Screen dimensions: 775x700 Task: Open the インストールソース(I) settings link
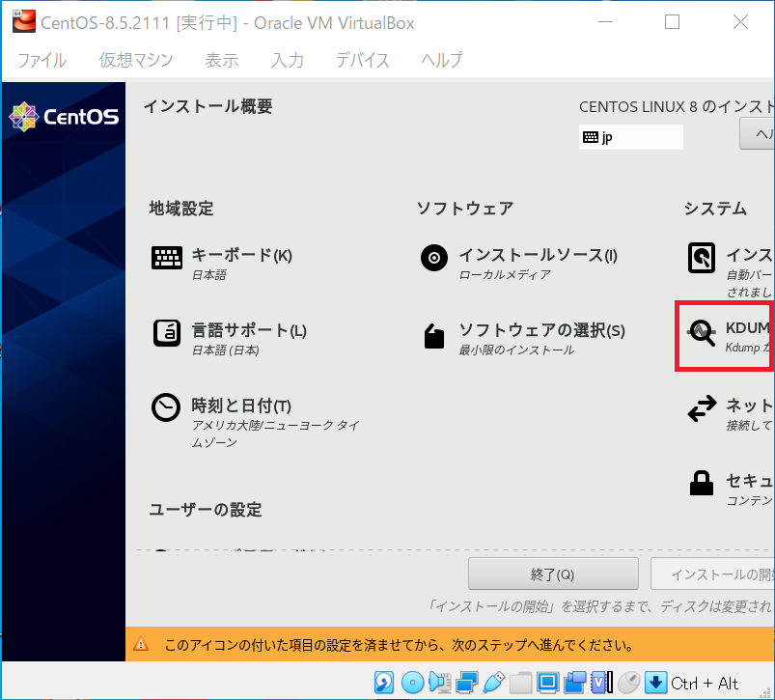coord(539,255)
